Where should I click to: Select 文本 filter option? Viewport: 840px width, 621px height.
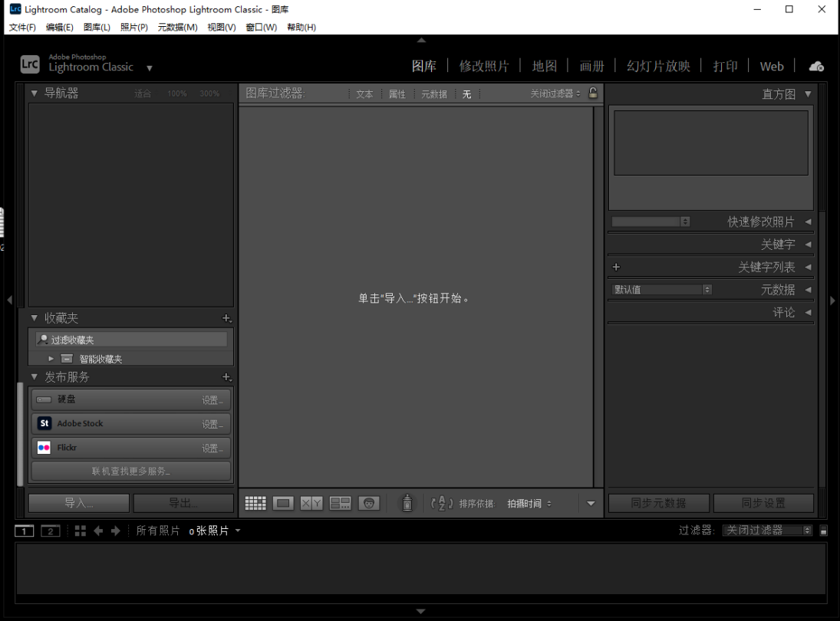[x=364, y=94]
